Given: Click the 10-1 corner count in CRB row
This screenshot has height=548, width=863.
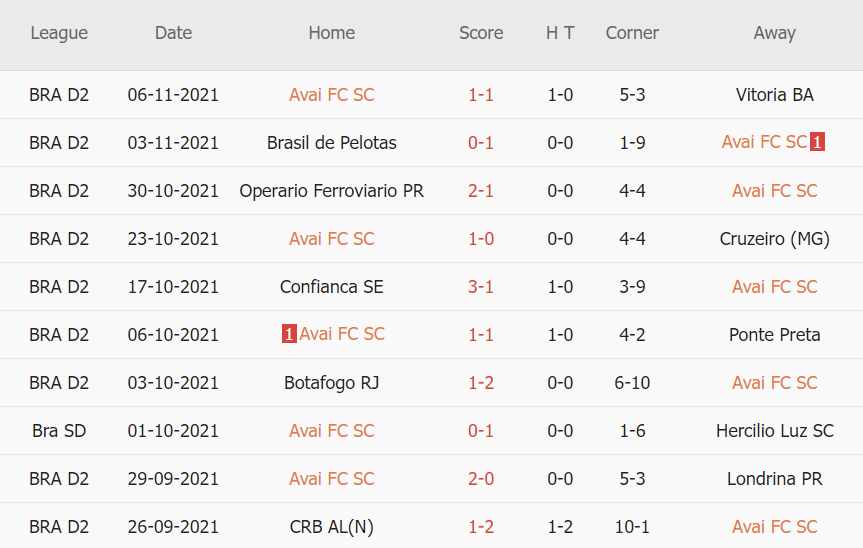Looking at the screenshot, I should (632, 527).
